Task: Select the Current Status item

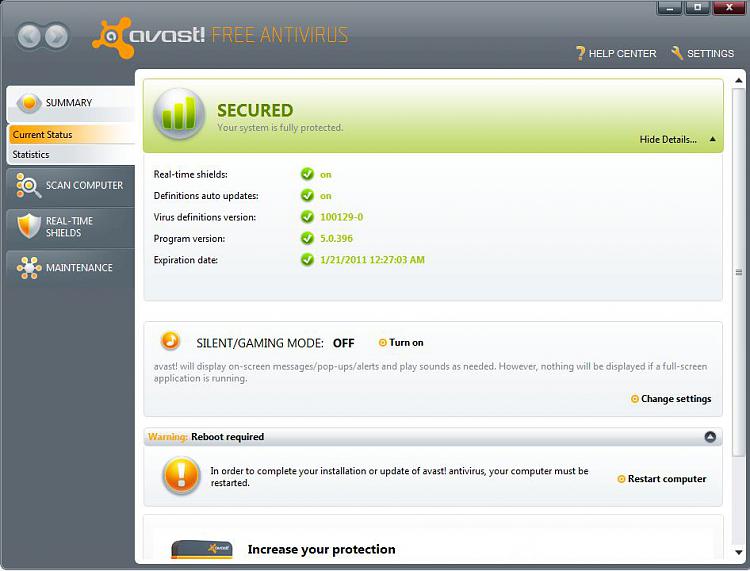Action: [72, 135]
